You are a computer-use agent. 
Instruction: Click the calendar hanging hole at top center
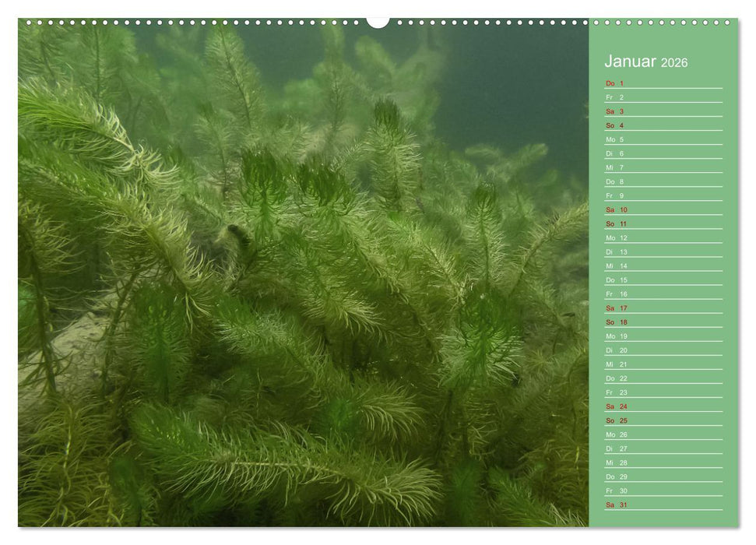coord(378,20)
